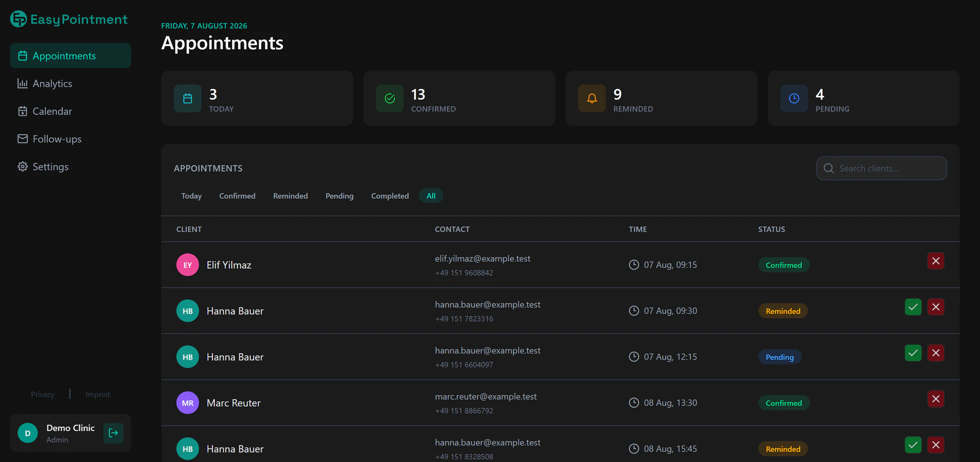The image size is (980, 462).
Task: Click HB avatar in the 15:45 row
Action: [x=187, y=449]
